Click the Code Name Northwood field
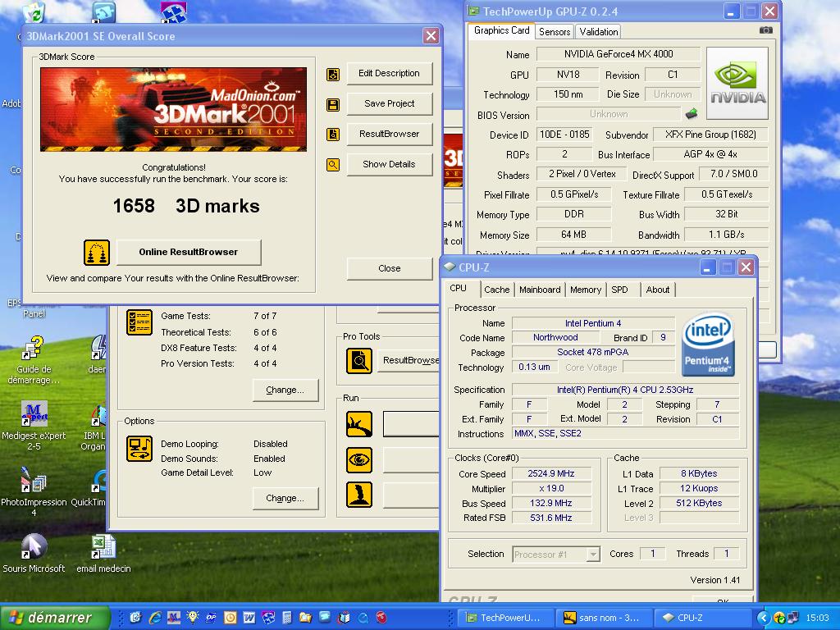Viewport: 840px width, 630px height. click(x=555, y=337)
